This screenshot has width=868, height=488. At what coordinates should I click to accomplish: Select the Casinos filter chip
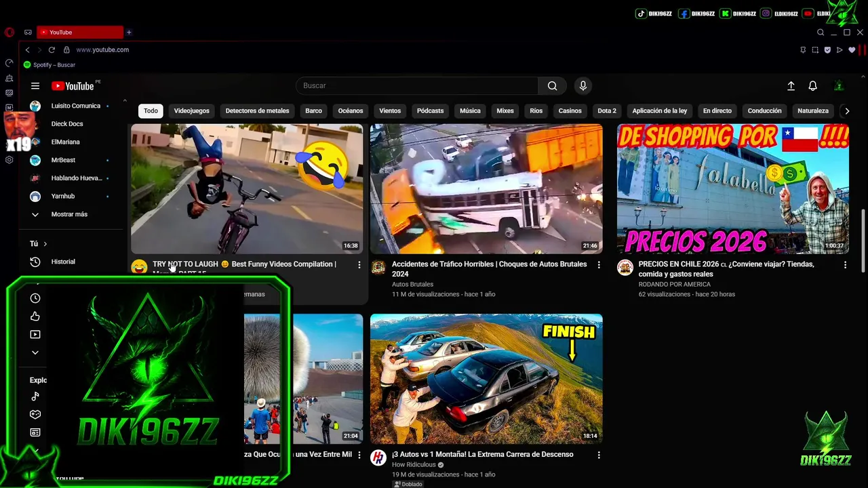pos(570,110)
